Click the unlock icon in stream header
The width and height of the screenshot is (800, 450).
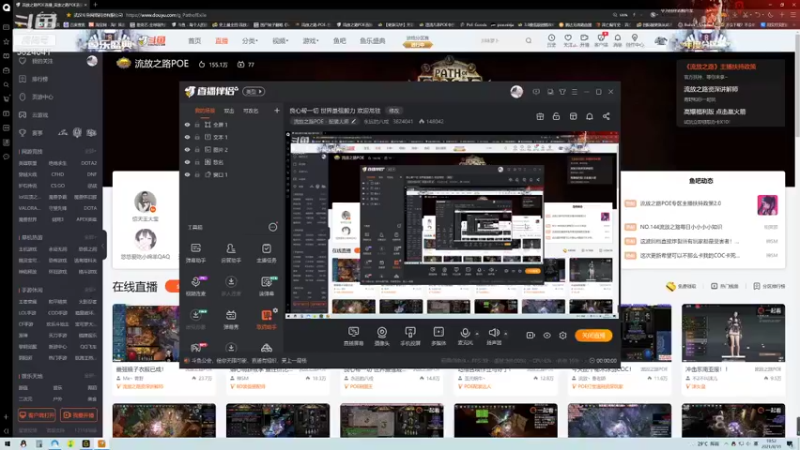(x=556, y=116)
